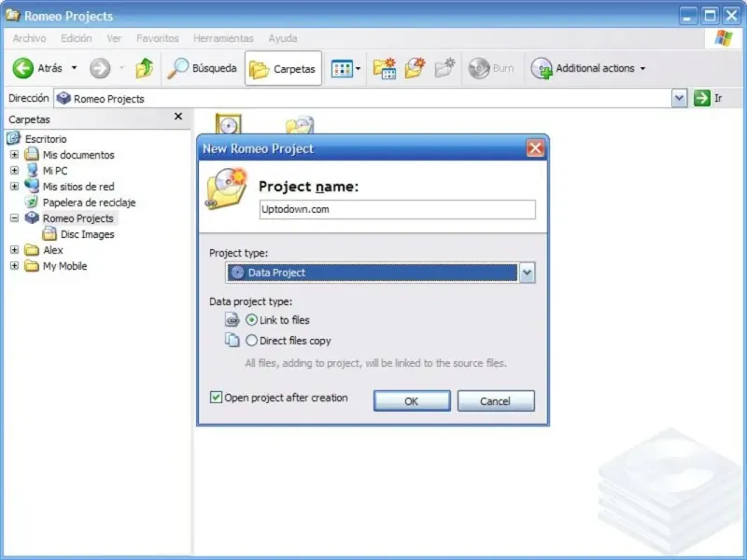Image resolution: width=747 pixels, height=560 pixels.
Task: Select Escritorio in the folder tree
Action: point(46,139)
